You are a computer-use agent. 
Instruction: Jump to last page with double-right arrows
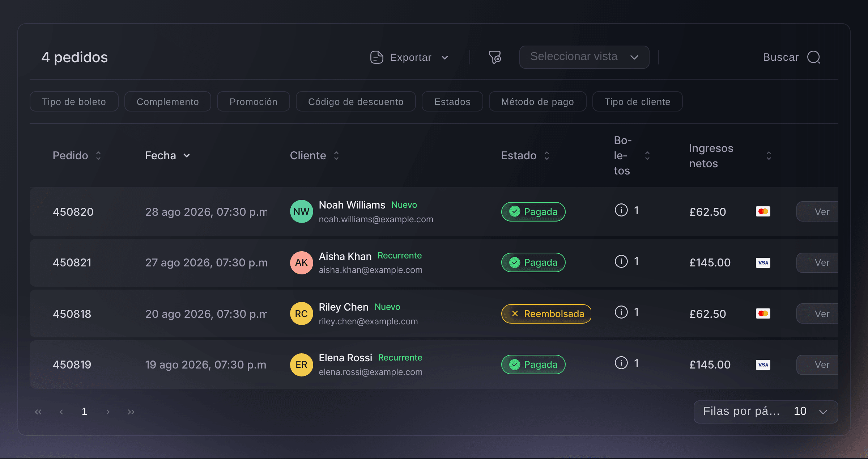tap(131, 412)
